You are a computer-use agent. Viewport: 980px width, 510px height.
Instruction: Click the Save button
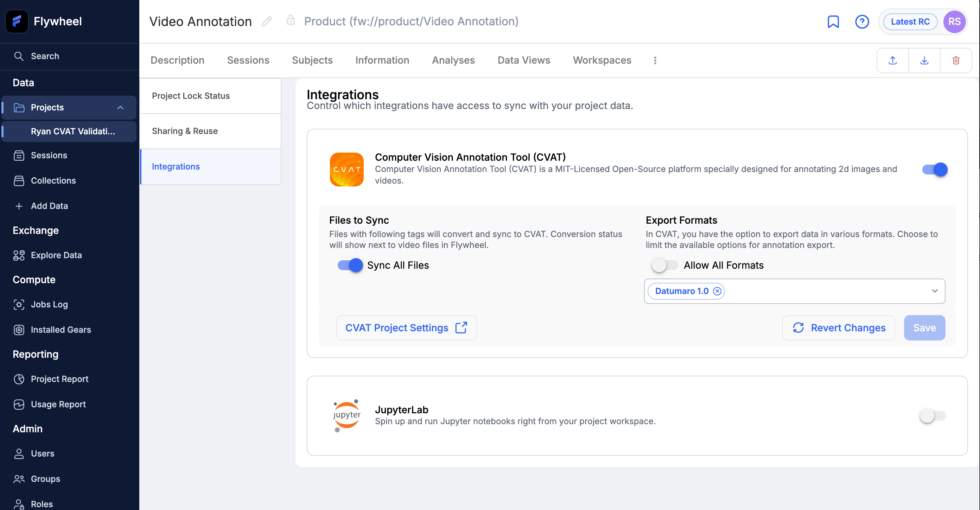[924, 327]
